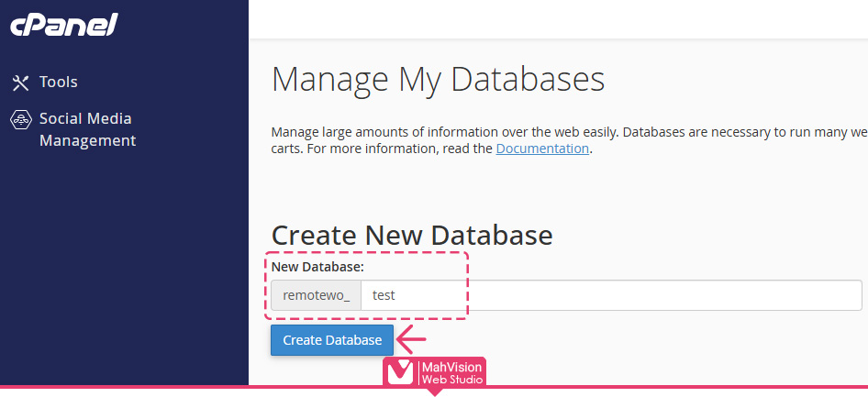This screenshot has width=868, height=397.
Task: Open the Documentation link
Action: [542, 149]
